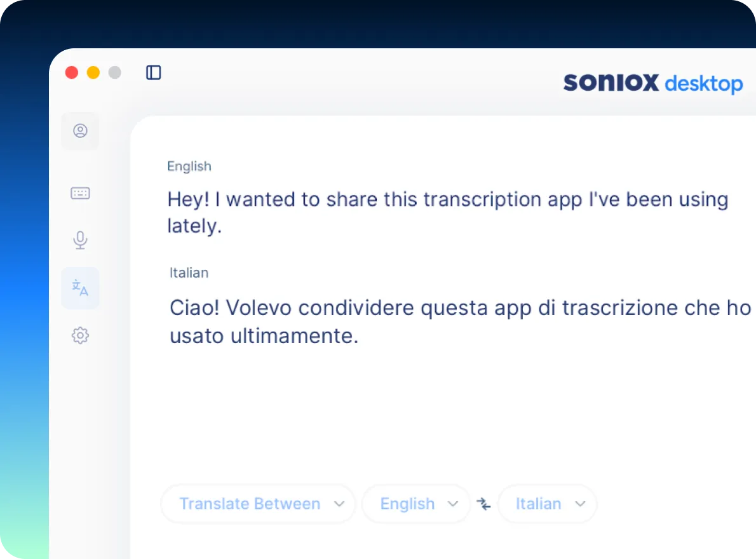Image resolution: width=756 pixels, height=559 pixels.
Task: Select the translation mode icon in sidebar
Action: pyautogui.click(x=80, y=288)
